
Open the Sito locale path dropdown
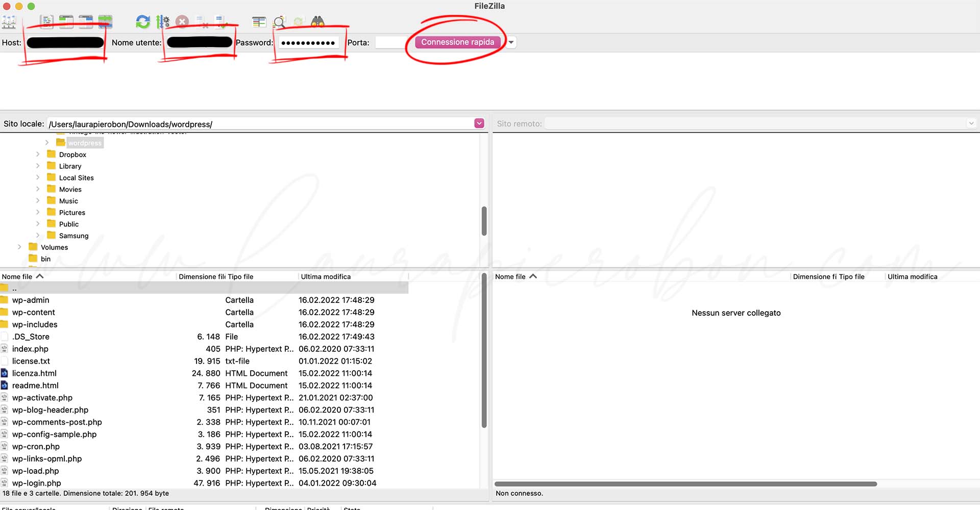(x=479, y=123)
